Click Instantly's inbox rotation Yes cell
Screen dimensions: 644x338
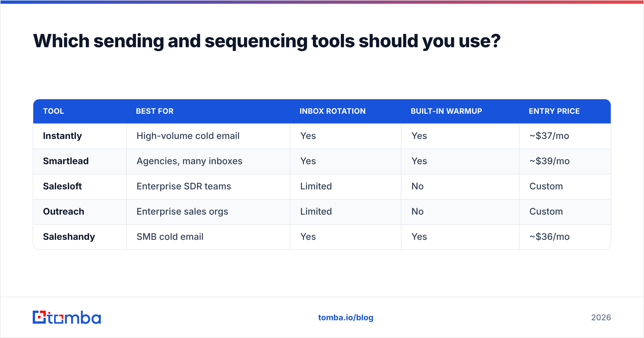coord(346,136)
